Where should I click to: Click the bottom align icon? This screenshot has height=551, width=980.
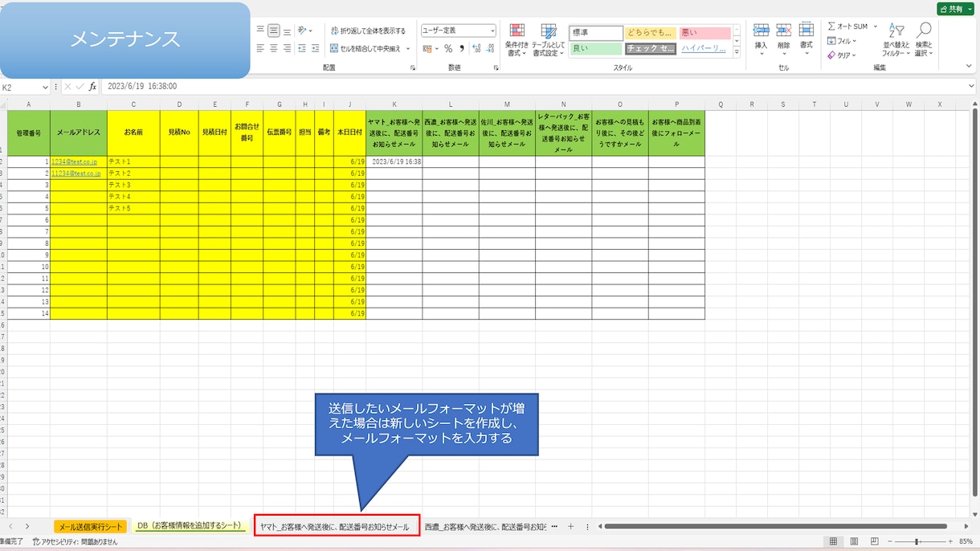click(287, 31)
